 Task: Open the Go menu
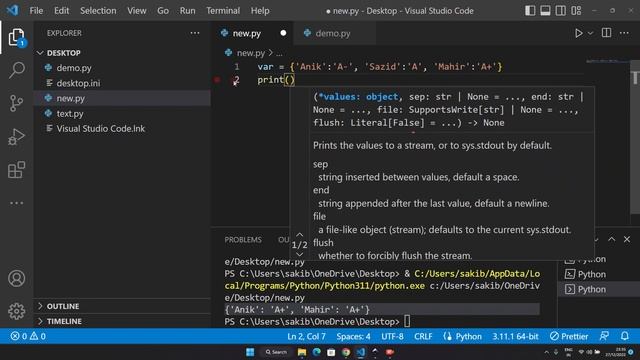163,11
